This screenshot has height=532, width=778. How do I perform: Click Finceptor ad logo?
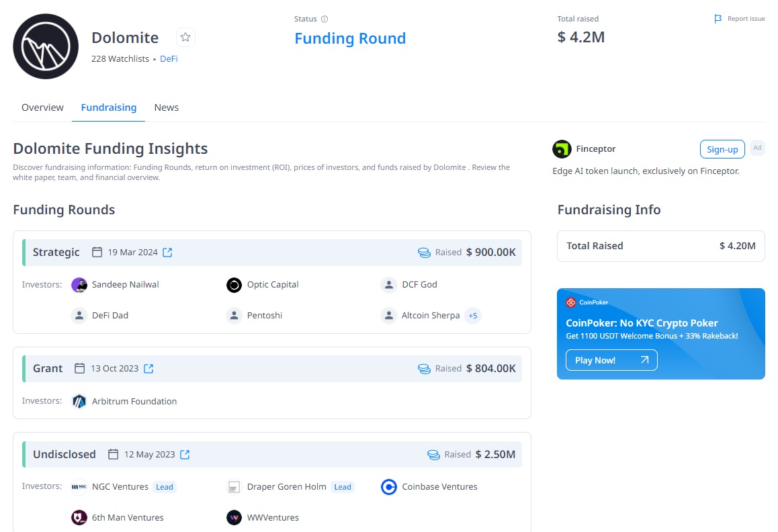(x=562, y=149)
